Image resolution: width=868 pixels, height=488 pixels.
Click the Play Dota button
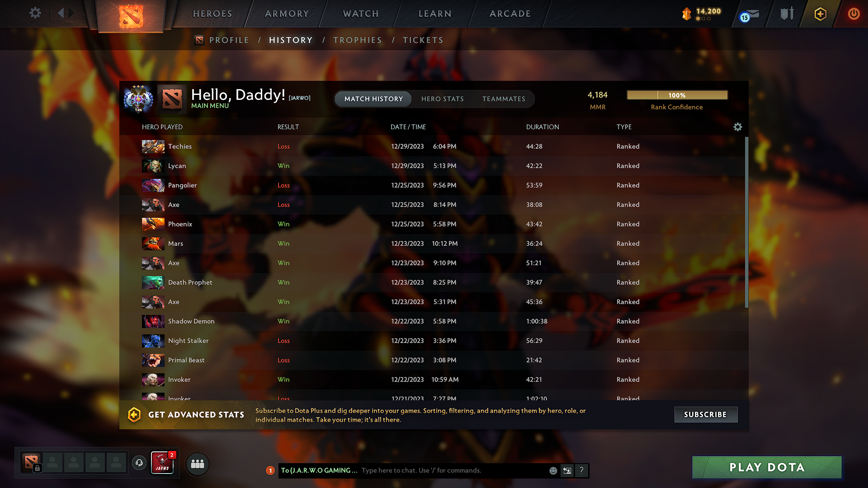point(767,467)
